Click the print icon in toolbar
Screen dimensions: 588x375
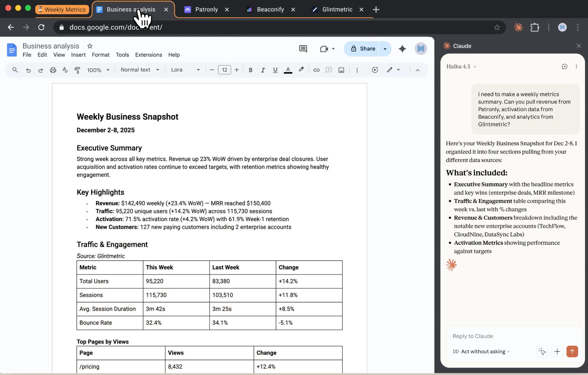click(x=53, y=70)
